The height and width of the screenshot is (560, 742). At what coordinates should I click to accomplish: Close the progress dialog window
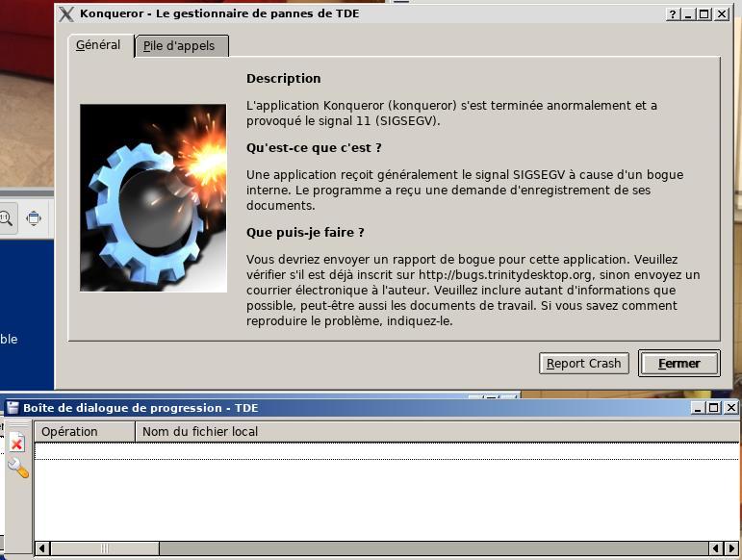tap(730, 408)
